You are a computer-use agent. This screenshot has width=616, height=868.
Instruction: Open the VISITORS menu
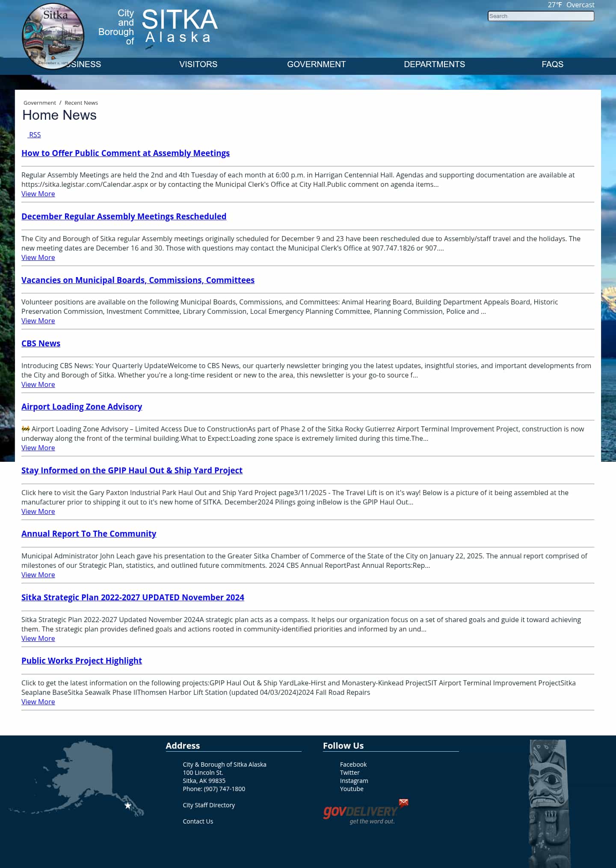point(198,64)
